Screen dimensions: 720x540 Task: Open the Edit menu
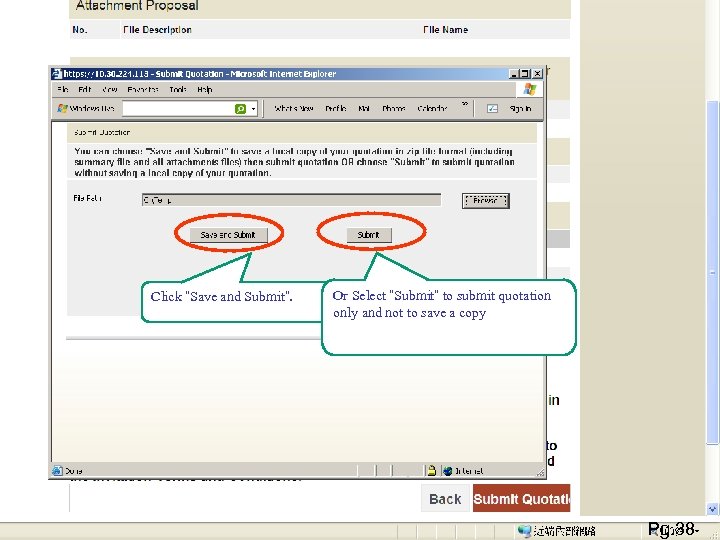(x=84, y=90)
